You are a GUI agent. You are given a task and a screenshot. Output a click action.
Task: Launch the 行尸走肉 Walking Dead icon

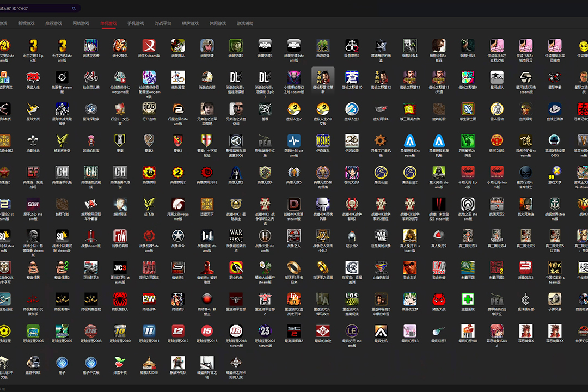pos(149,109)
